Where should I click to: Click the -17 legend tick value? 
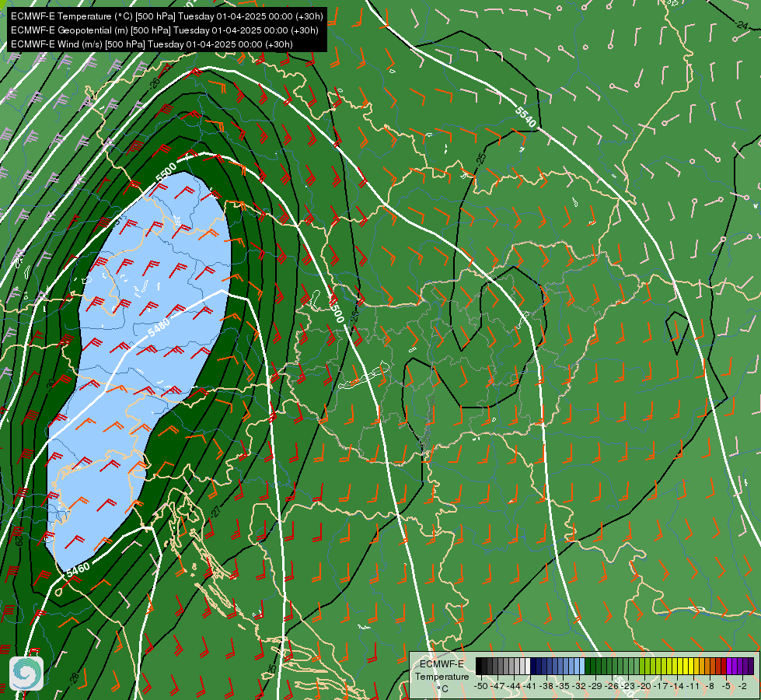tap(661, 686)
